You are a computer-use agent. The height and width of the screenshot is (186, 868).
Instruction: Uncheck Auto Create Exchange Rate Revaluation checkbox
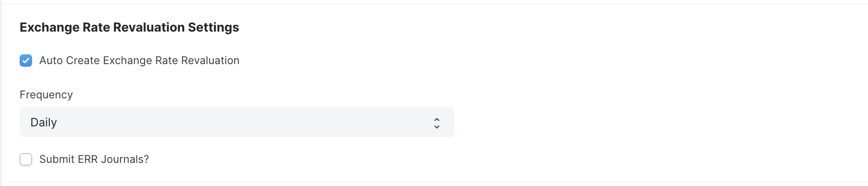[26, 61]
